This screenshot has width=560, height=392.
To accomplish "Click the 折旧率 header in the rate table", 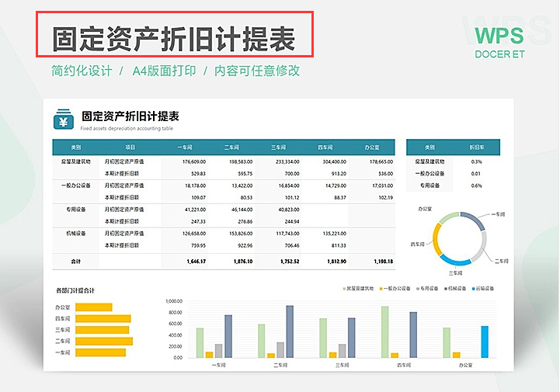I will (x=476, y=147).
